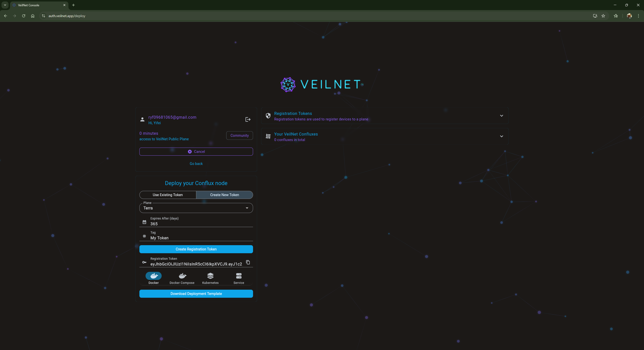
Task: Switch to the Use Existing Token tab
Action: [168, 195]
